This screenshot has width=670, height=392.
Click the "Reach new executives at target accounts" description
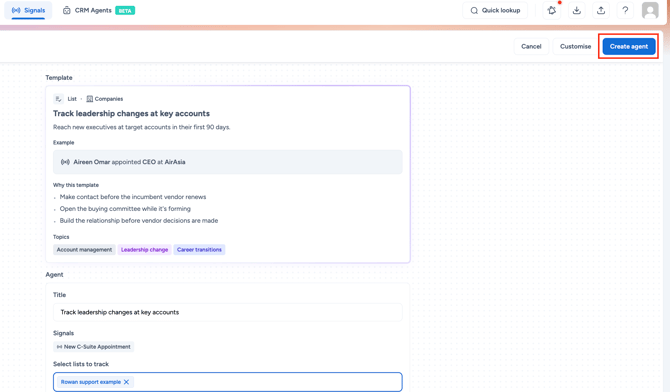tap(141, 127)
